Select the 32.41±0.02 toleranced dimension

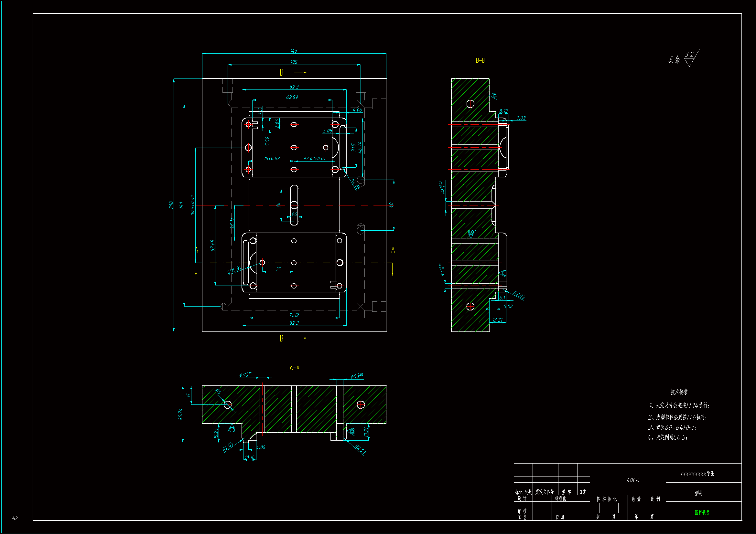click(x=314, y=159)
